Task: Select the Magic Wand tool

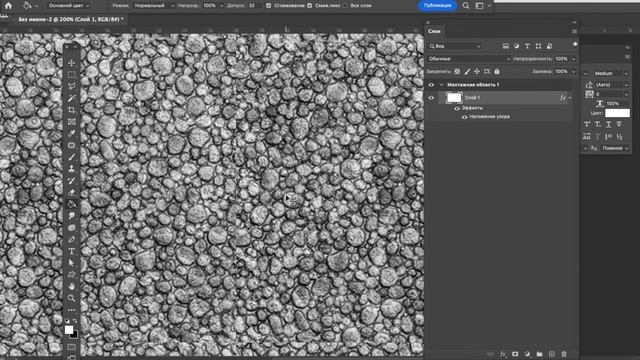Action: 71,98
